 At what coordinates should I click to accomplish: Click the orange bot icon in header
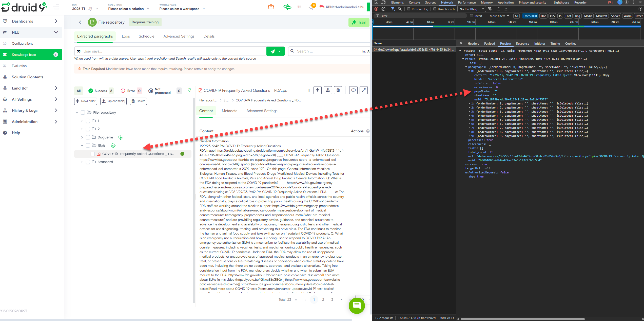coord(271,7)
